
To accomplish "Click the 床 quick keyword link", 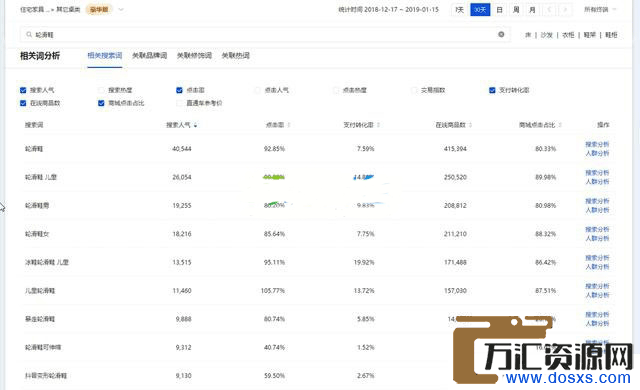I will (x=528, y=35).
